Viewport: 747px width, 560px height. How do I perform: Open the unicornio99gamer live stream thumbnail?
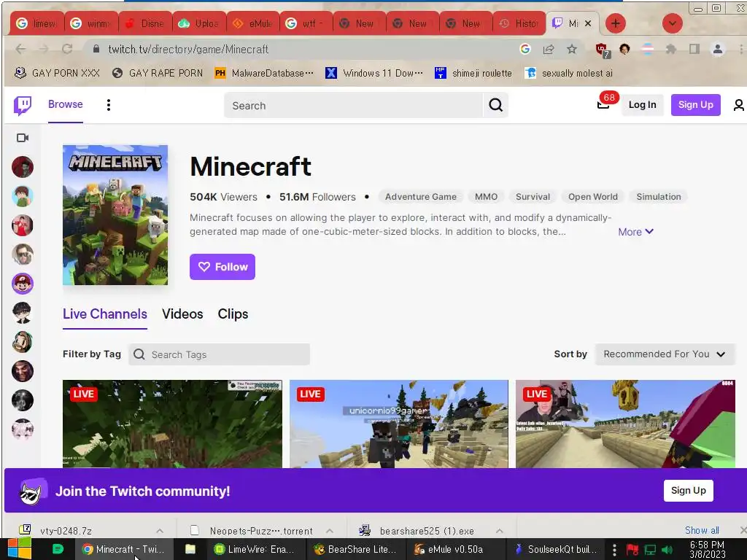coord(399,424)
